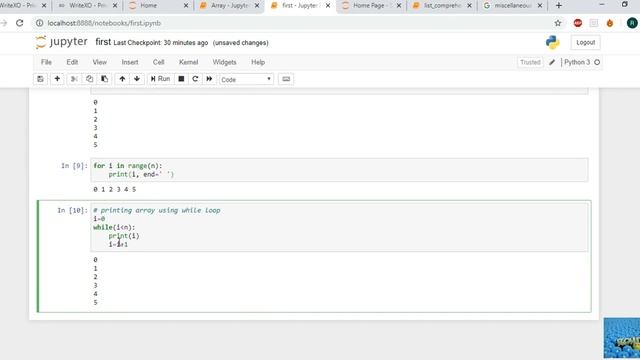Open the Help menu

tap(258, 62)
